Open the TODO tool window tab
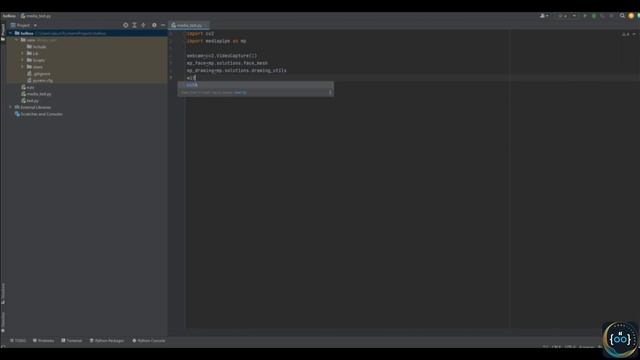640x360 pixels. point(18,340)
